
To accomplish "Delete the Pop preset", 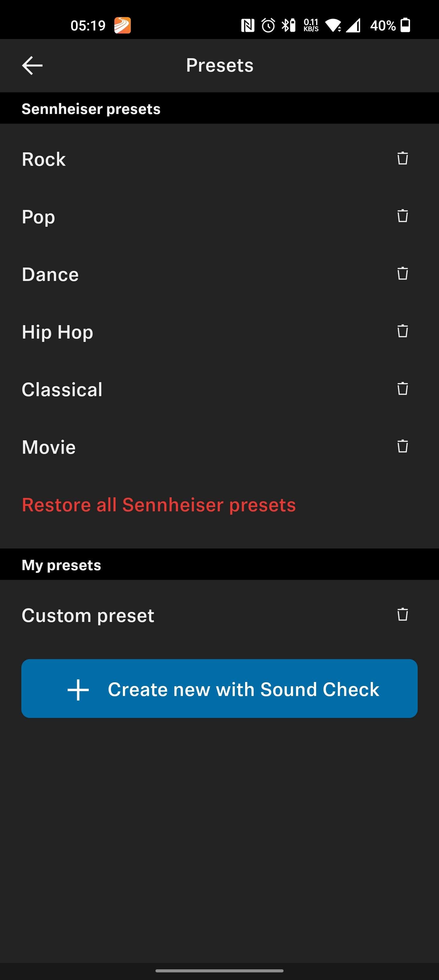I will click(402, 216).
